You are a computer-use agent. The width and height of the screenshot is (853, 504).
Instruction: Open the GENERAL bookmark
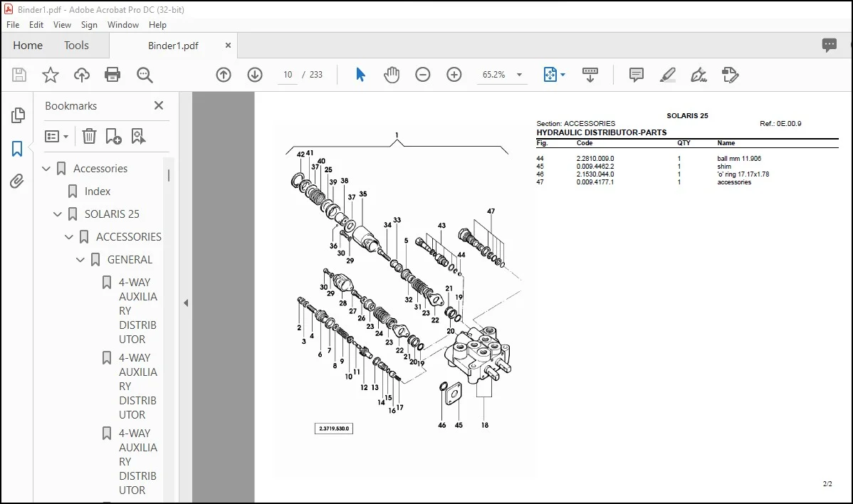point(130,260)
